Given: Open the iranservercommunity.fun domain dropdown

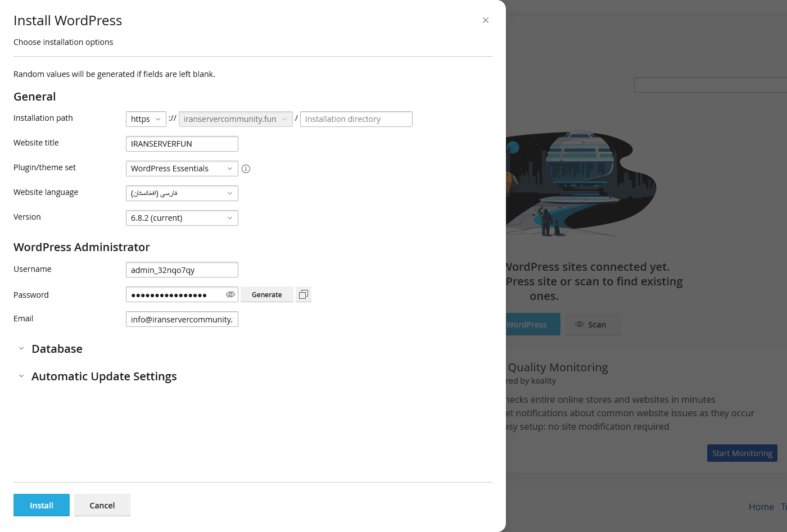Looking at the screenshot, I should pos(236,119).
